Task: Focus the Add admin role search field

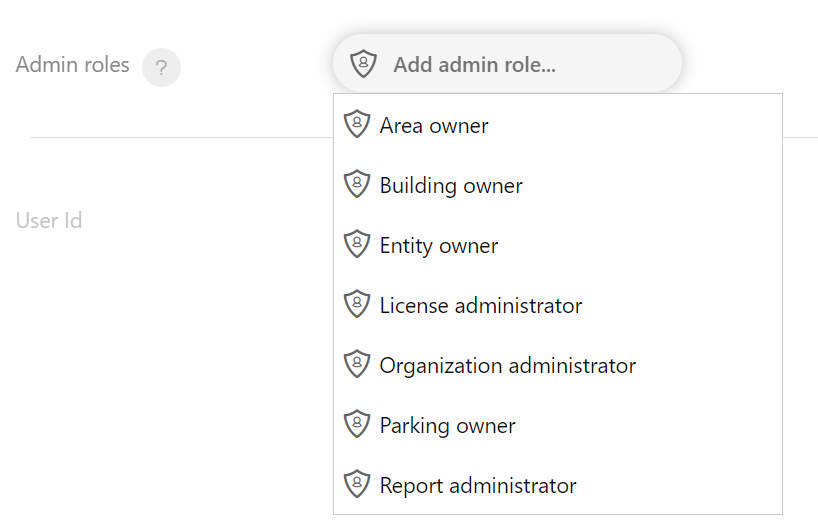Action: point(507,64)
